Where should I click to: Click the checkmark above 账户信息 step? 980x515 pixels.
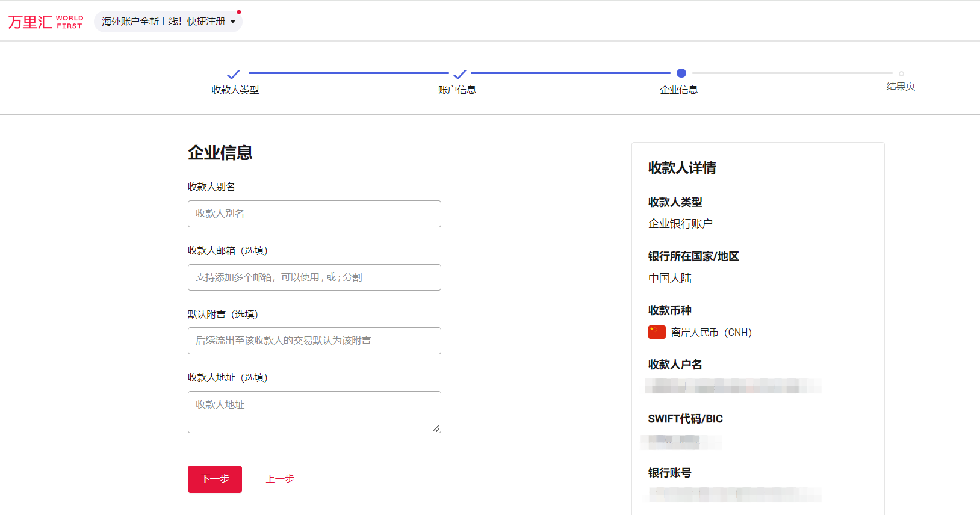pyautogui.click(x=459, y=74)
